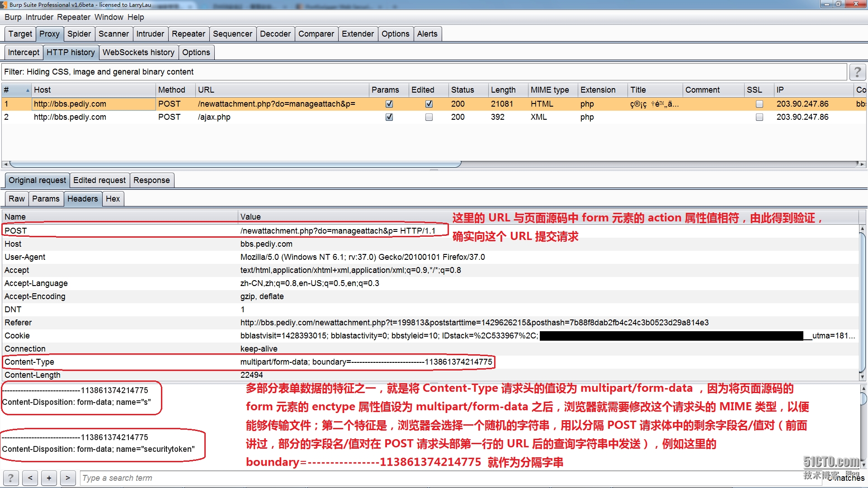Screen dimensions: 868x488
Task: Open the Intruder menu
Action: (39, 17)
